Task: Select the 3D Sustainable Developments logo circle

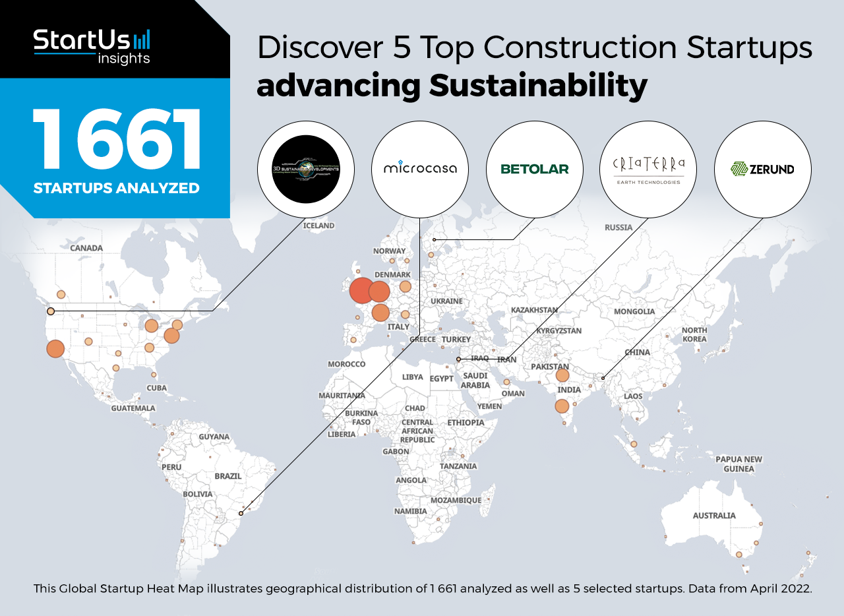Action: click(306, 169)
